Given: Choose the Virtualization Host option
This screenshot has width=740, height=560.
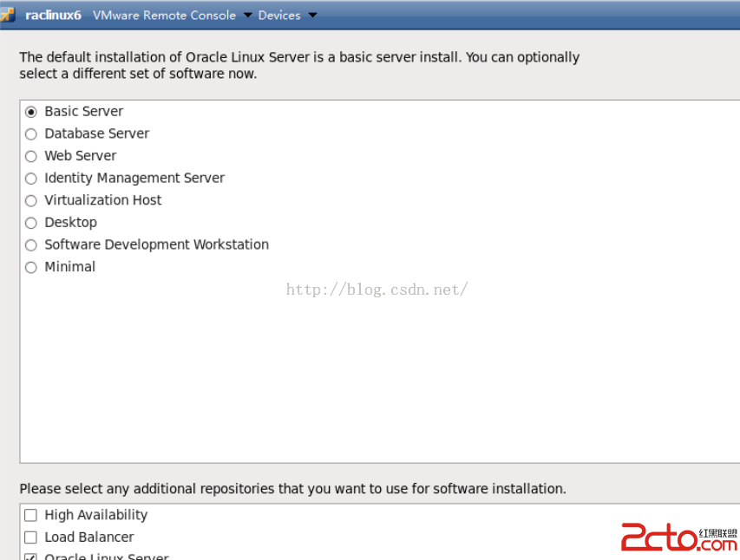Looking at the screenshot, I should click(x=31, y=200).
